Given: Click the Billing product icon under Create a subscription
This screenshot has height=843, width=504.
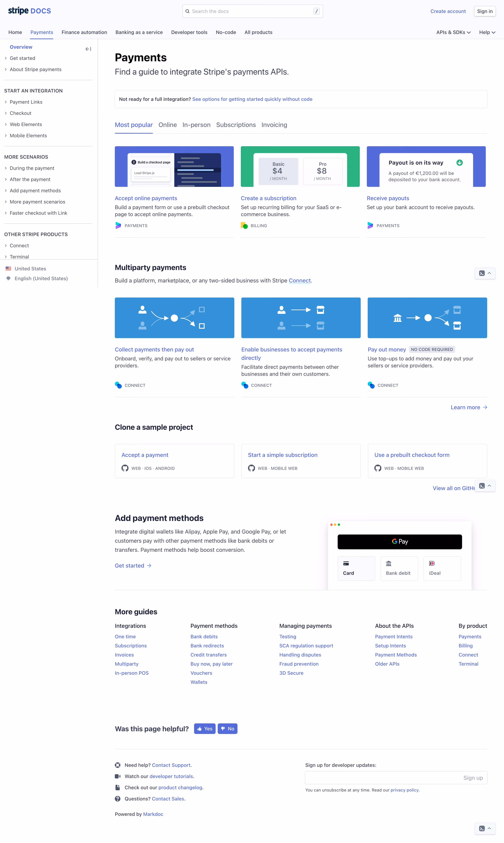Looking at the screenshot, I should (x=244, y=226).
